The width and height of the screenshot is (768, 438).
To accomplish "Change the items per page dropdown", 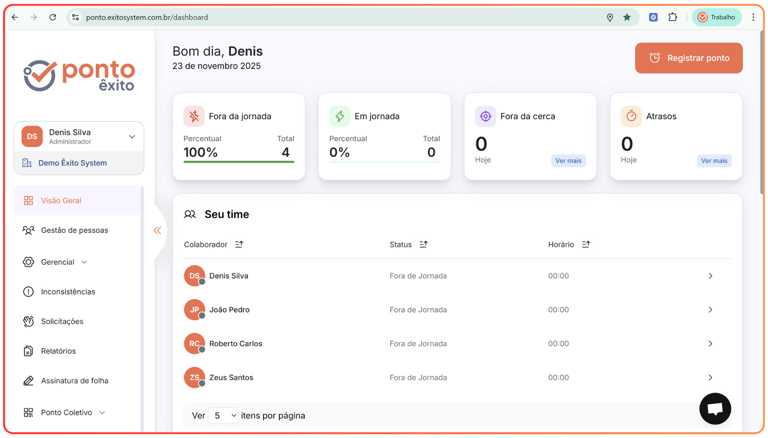I will point(223,415).
